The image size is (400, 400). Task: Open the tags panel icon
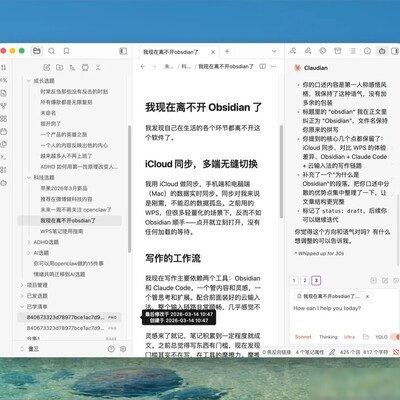(323, 51)
